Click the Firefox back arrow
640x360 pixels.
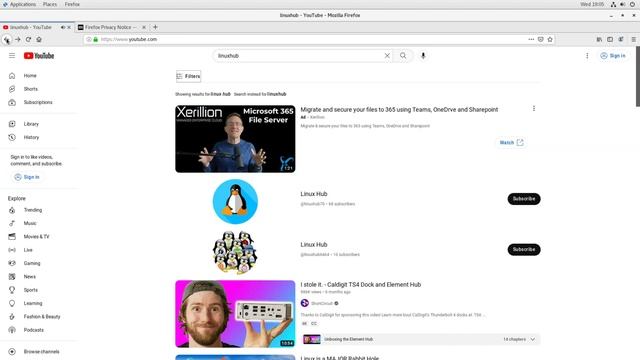[7, 40]
